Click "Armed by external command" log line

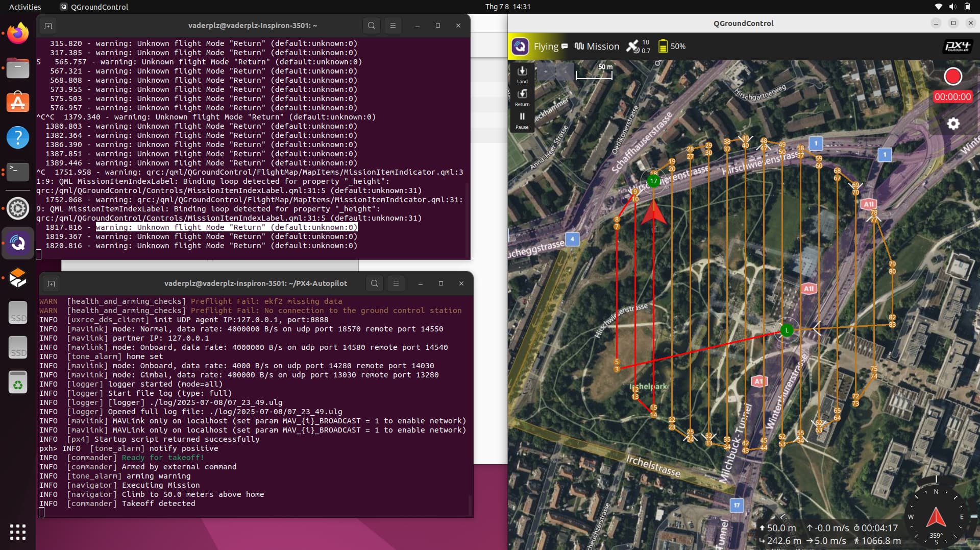[179, 467]
